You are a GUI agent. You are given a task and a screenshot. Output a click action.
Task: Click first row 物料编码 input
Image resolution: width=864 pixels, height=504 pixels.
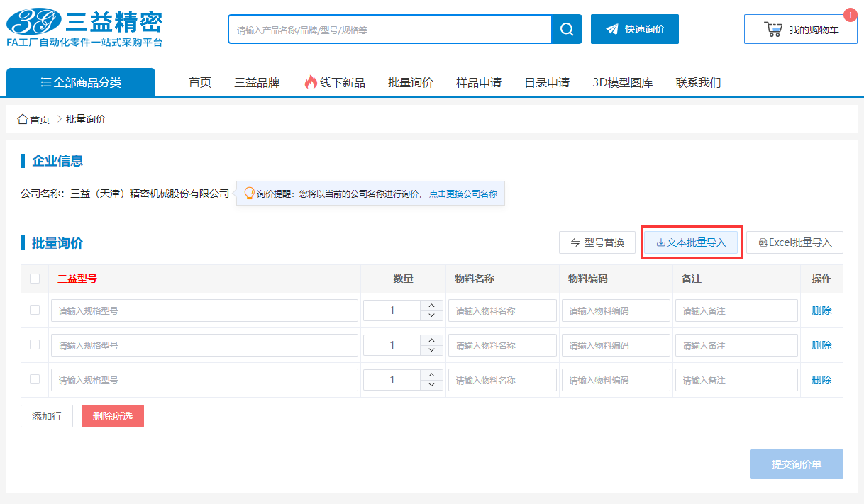(x=616, y=310)
